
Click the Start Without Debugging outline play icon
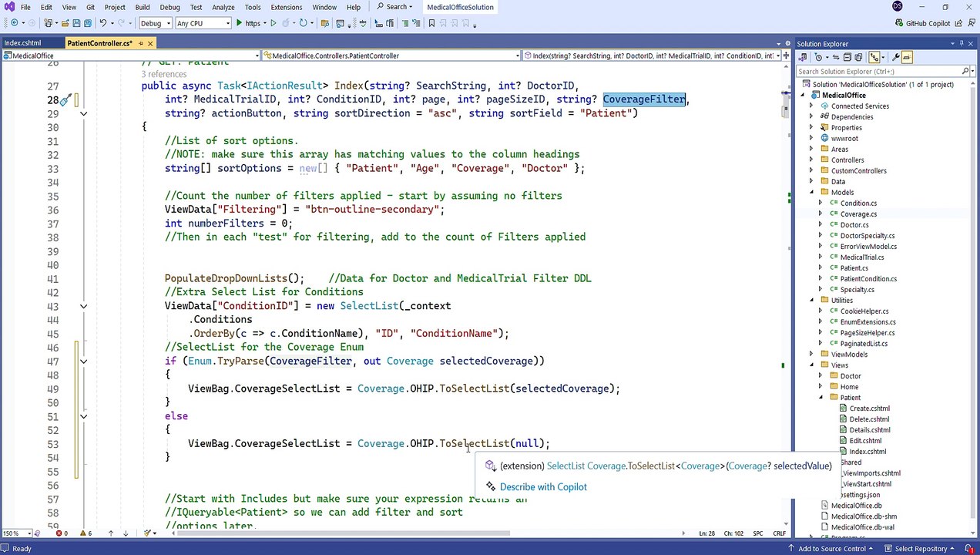point(273,23)
